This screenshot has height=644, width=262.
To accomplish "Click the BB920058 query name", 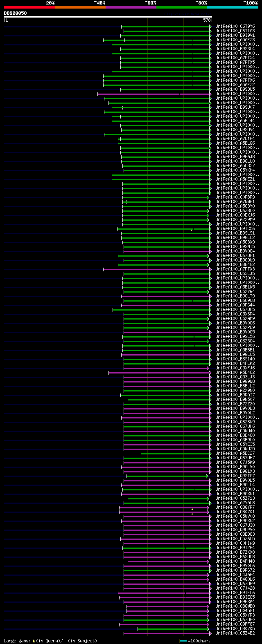I will click(x=16, y=13).
